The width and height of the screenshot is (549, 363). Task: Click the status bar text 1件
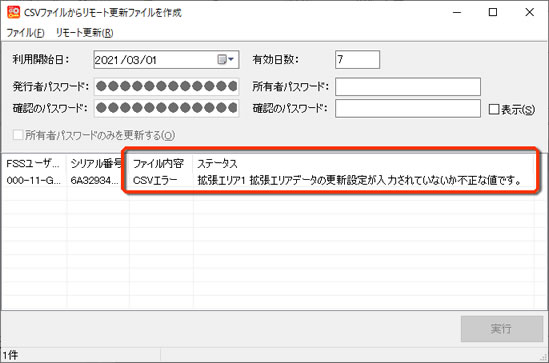[x=11, y=355]
